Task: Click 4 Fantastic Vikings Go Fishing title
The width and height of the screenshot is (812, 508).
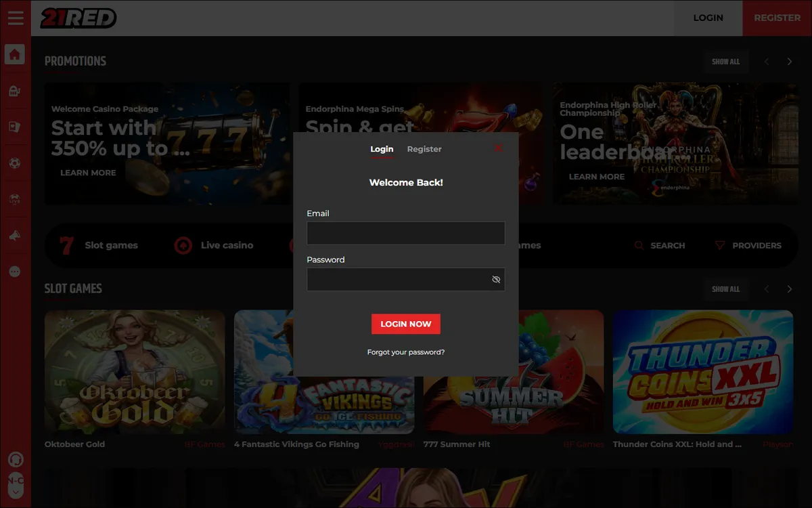Action: click(x=296, y=444)
